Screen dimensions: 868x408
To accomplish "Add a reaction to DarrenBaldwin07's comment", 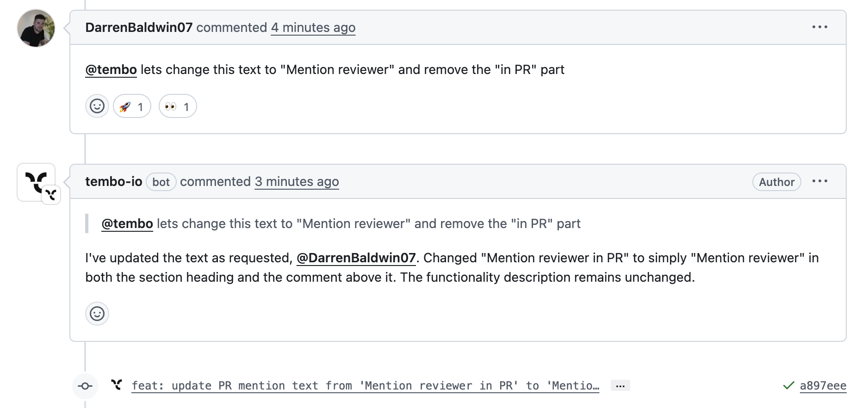I will [x=97, y=106].
